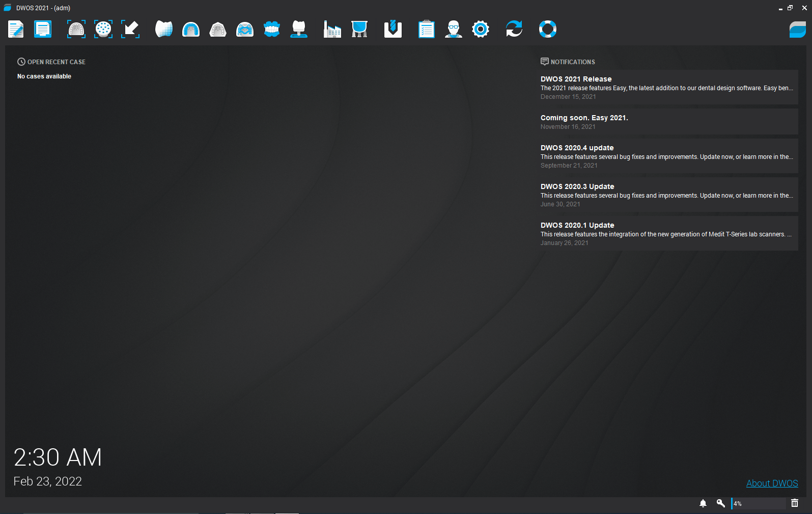Click the trash bin icon in status bar
Image resolution: width=812 pixels, height=514 pixels.
795,503
